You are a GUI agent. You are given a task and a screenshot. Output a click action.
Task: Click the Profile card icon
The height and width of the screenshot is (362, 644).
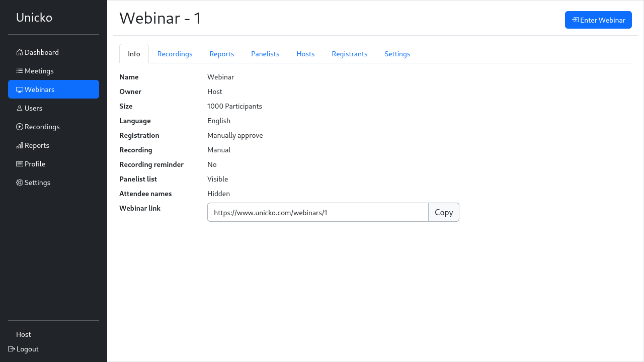click(20, 164)
